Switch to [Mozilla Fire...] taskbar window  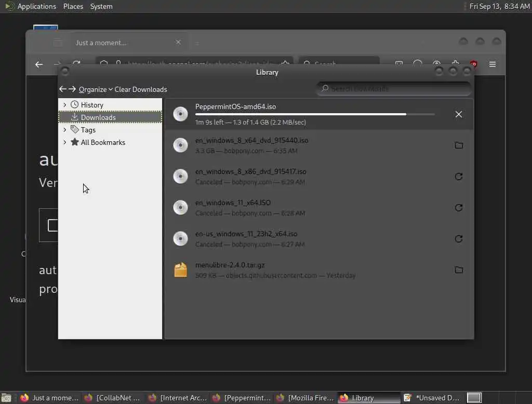(x=305, y=398)
